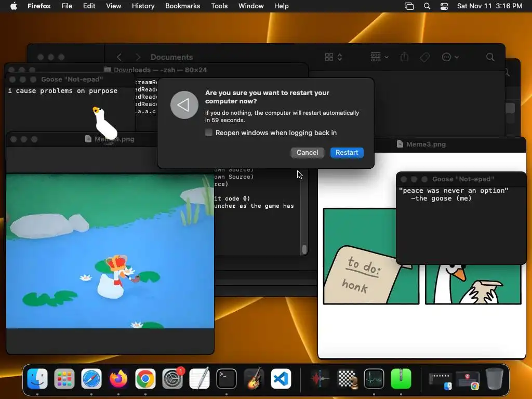
Task: Restore the minimized Chrome window in the Dock
Action: [x=468, y=380]
